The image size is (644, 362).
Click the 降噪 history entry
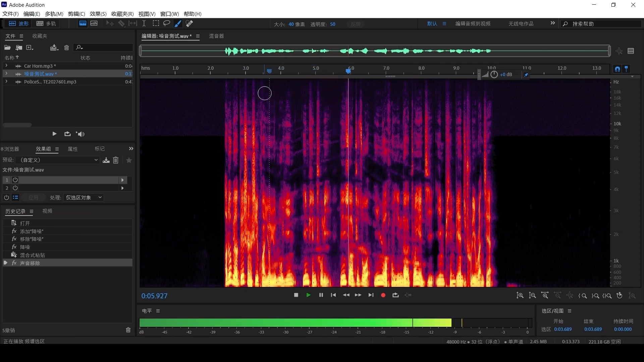coord(25,247)
